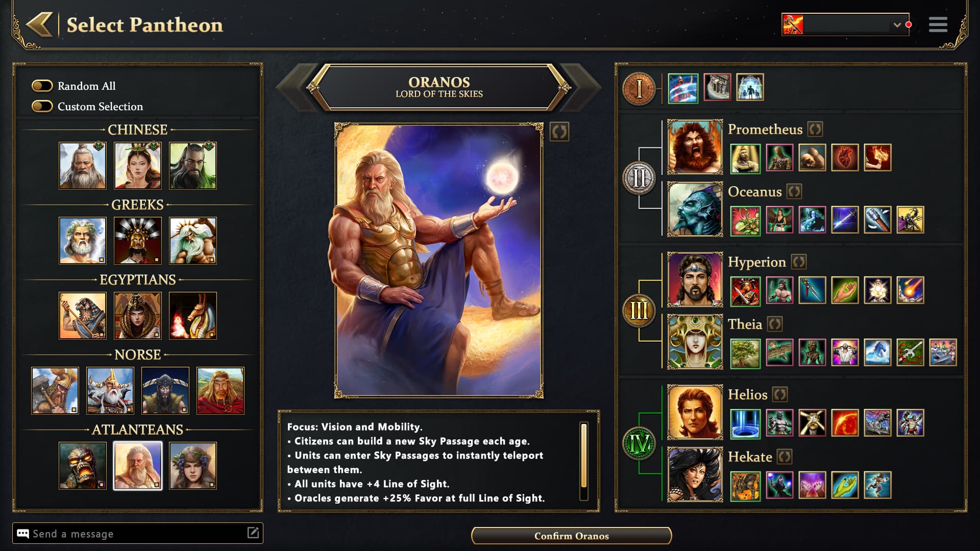Click the Prometheus minor god portrait
Screen dimensions: 980x551
695,147
